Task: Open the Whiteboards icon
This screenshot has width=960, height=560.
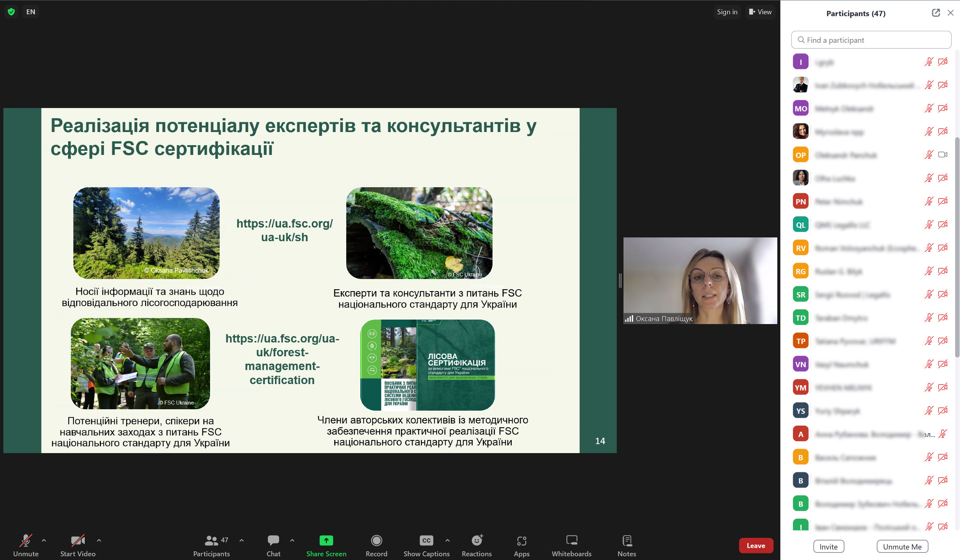Action: pyautogui.click(x=572, y=540)
